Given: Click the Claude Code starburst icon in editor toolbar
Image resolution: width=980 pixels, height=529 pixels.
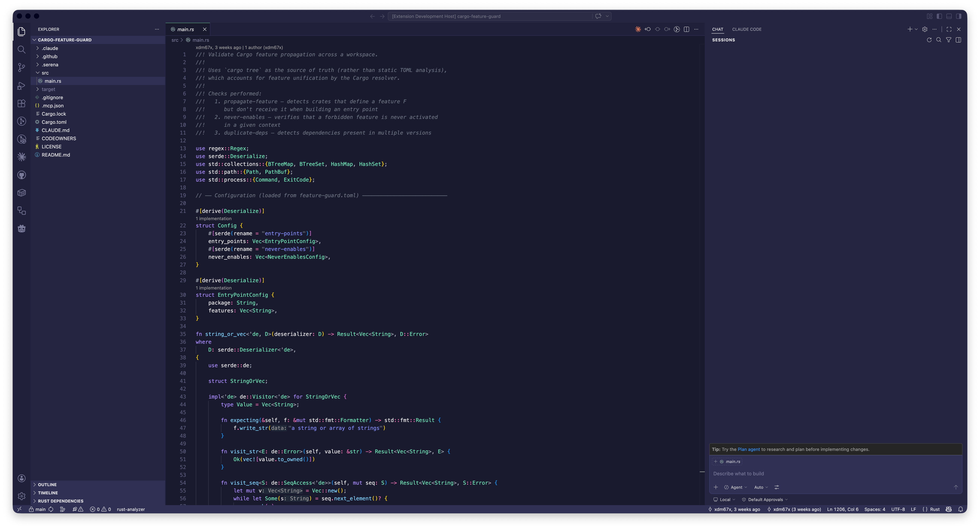Looking at the screenshot, I should tap(638, 29).
